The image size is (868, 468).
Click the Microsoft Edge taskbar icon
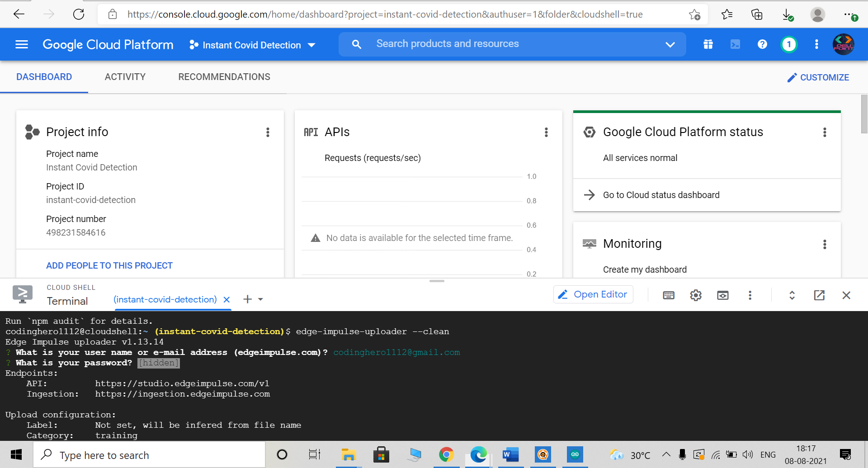click(x=478, y=454)
